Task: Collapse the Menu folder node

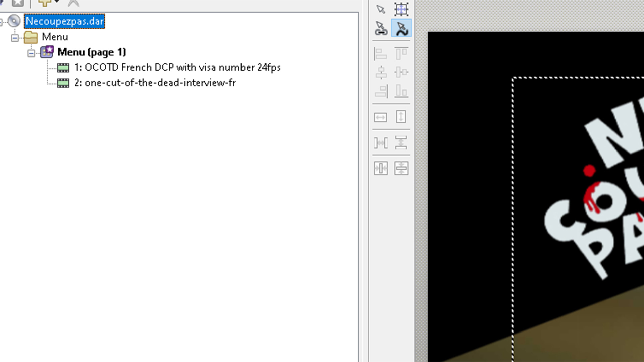Action: (15, 38)
